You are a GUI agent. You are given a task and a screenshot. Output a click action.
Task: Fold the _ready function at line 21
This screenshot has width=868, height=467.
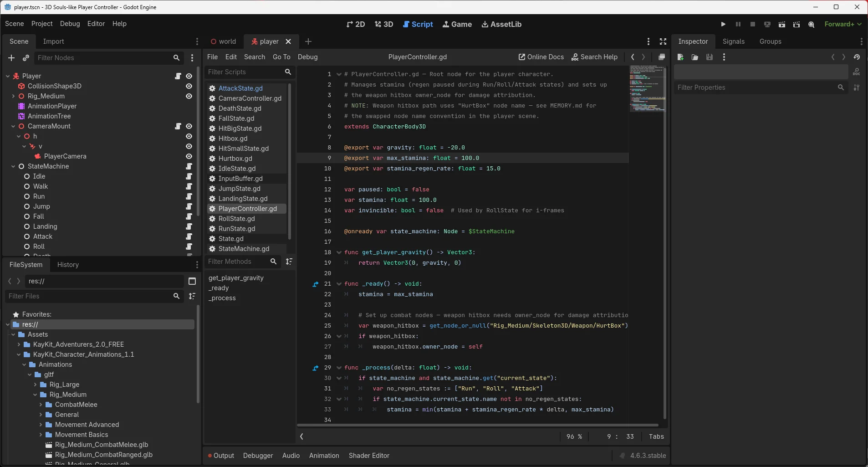tap(339, 284)
